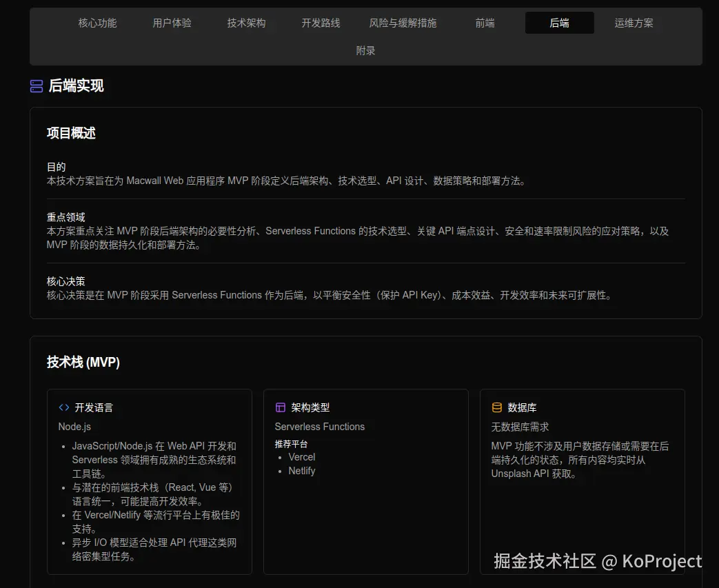
Task: Click the stacked server icon beside 后端实现
Action: pos(36,86)
